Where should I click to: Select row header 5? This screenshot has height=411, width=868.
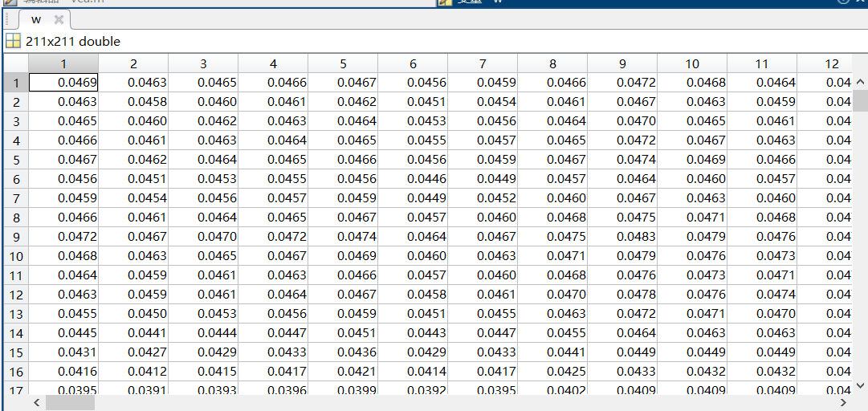[16, 160]
